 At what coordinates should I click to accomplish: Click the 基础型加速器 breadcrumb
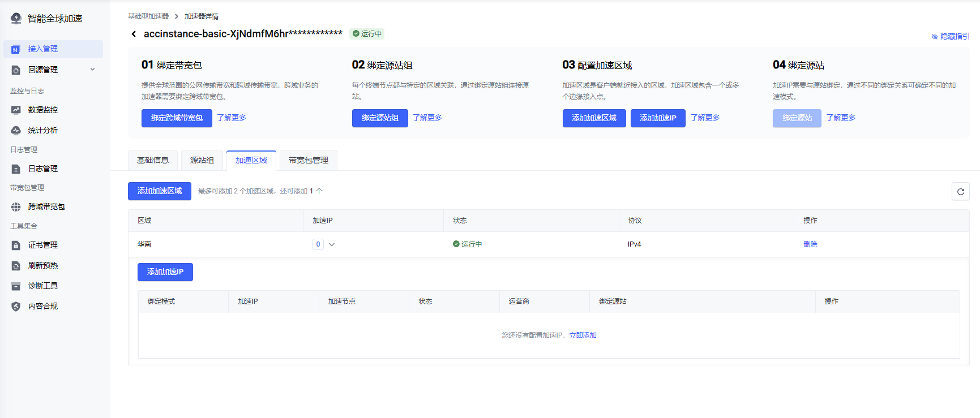pyautogui.click(x=148, y=16)
